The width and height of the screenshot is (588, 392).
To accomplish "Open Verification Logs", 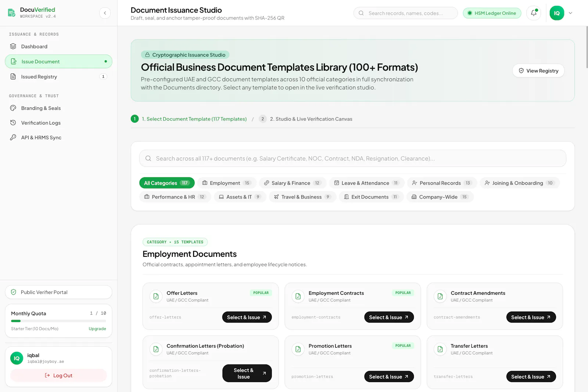I will (x=58, y=123).
